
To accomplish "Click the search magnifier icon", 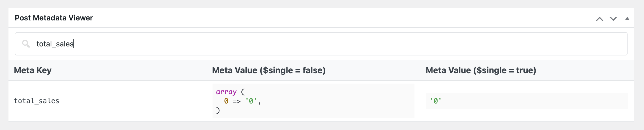I will pyautogui.click(x=26, y=44).
